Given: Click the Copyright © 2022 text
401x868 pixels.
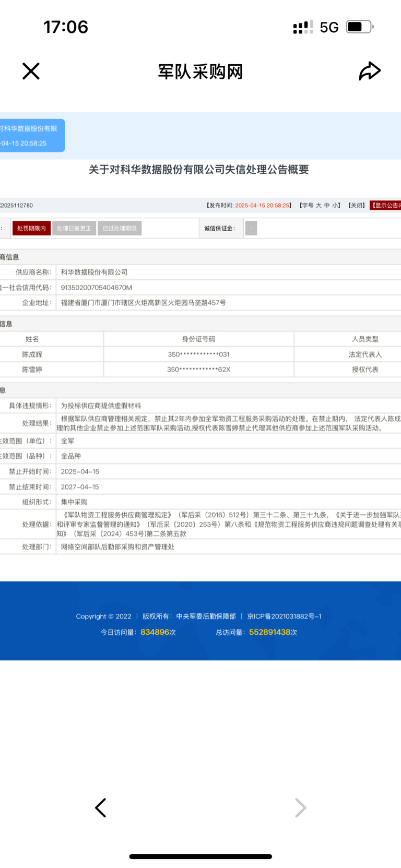Looking at the screenshot, I should [103, 616].
